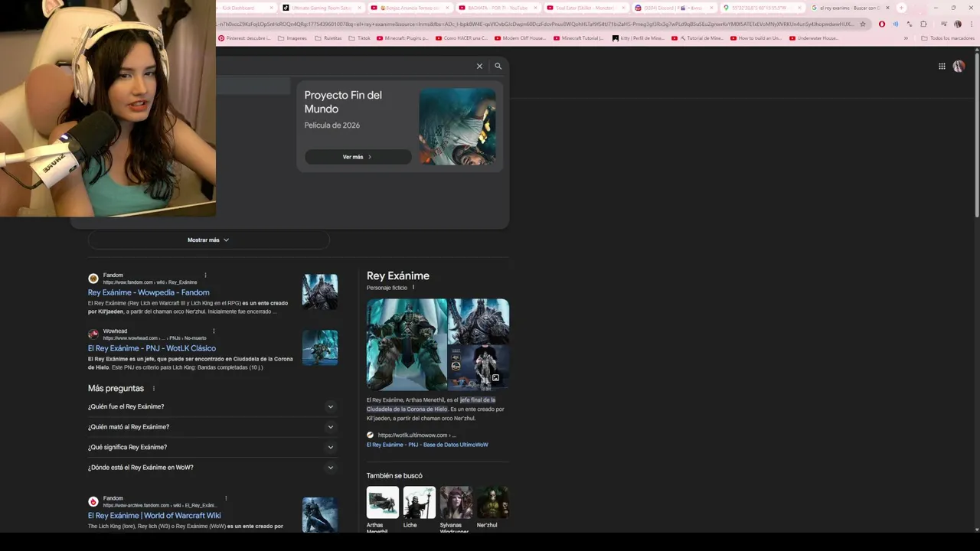Close the BACHATA - POR TI YouTube tab
This screenshot has height=551, width=980.
535,8
